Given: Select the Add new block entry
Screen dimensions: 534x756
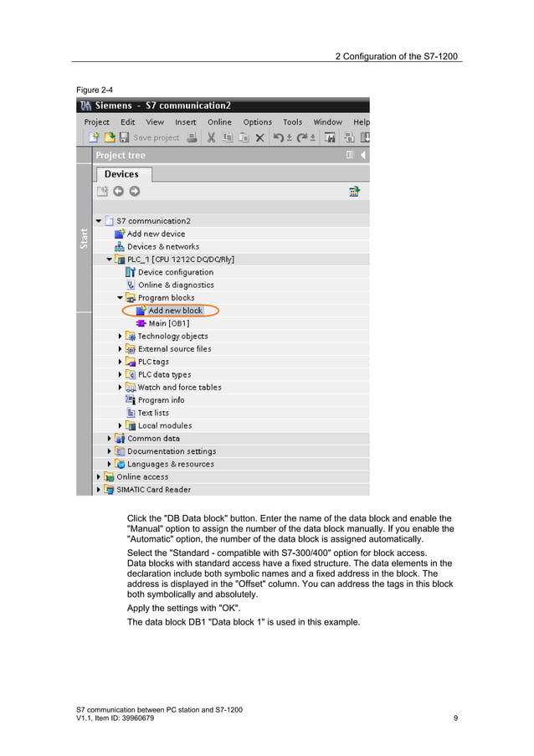Looking at the screenshot, I should click(x=176, y=311).
